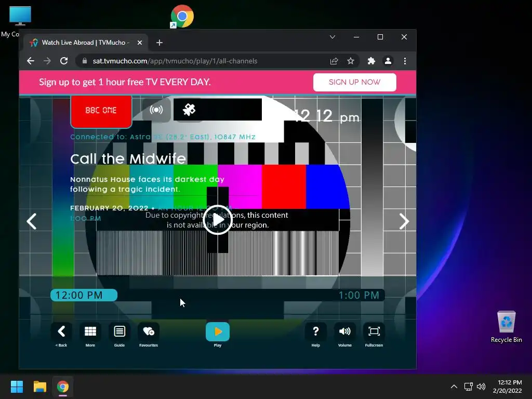The image size is (532, 399).
Task: Click the BBC ONE channel logo
Action: (x=101, y=111)
